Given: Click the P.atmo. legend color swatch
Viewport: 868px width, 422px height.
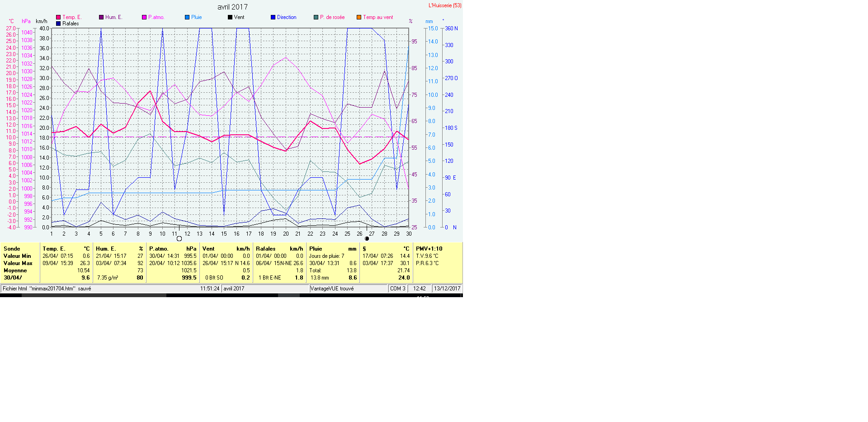Looking at the screenshot, I should point(144,17).
